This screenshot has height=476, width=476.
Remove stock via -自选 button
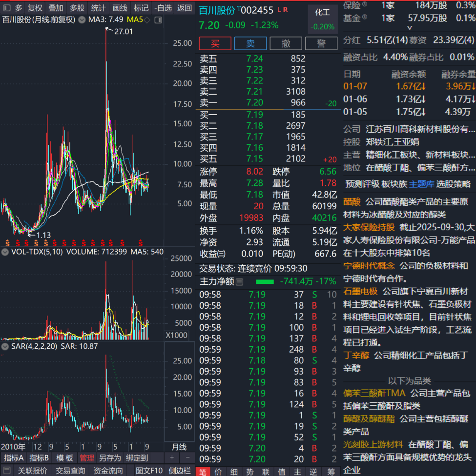(163, 8)
